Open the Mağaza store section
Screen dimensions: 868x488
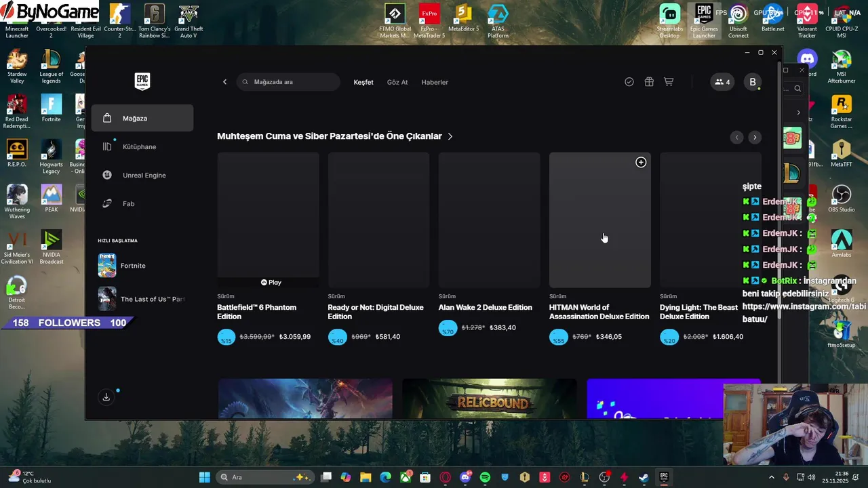pos(142,118)
